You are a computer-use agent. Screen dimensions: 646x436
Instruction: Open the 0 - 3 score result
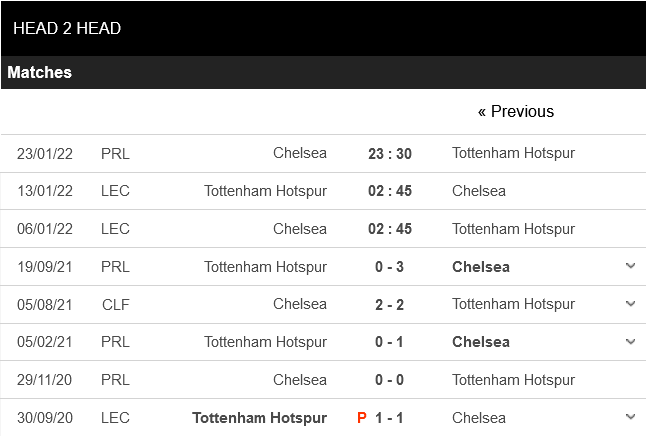(390, 267)
